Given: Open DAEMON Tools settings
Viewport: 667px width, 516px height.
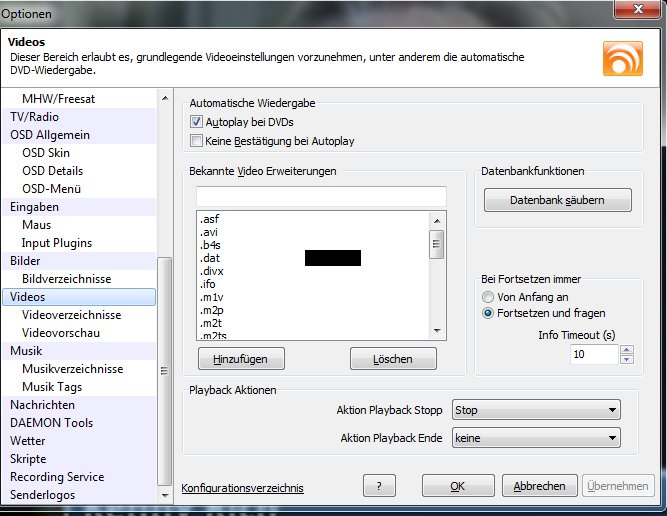Looking at the screenshot, I should 79,423.
